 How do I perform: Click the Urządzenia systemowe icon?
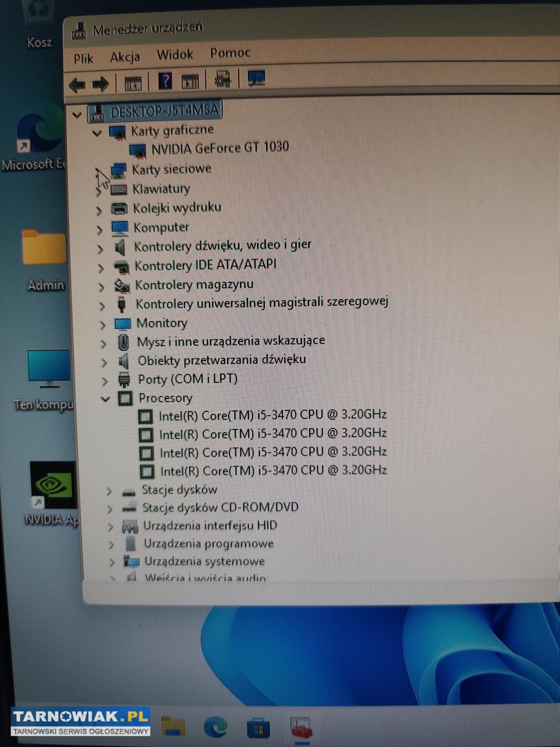point(131,562)
